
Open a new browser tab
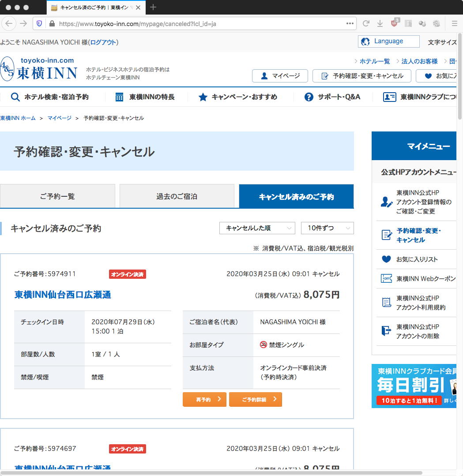pyautogui.click(x=153, y=7)
